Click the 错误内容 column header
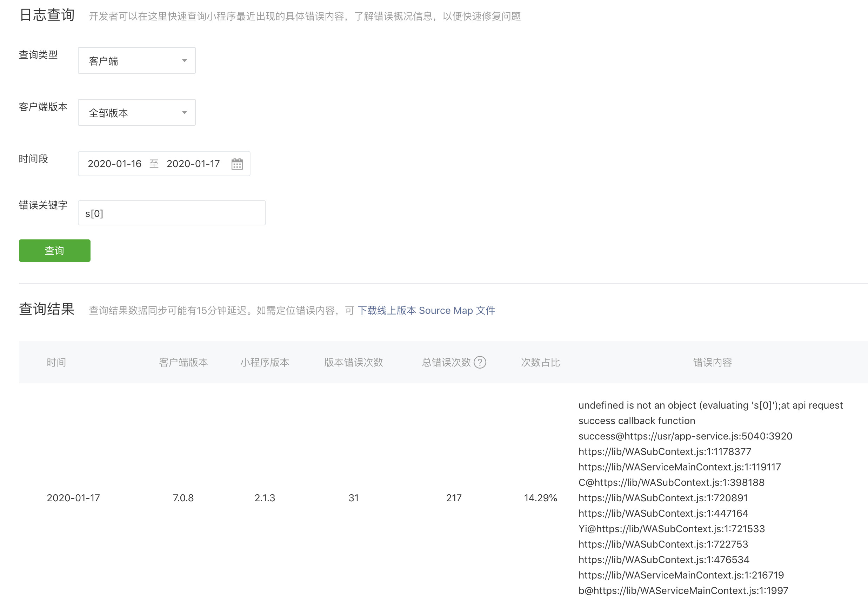 712,363
